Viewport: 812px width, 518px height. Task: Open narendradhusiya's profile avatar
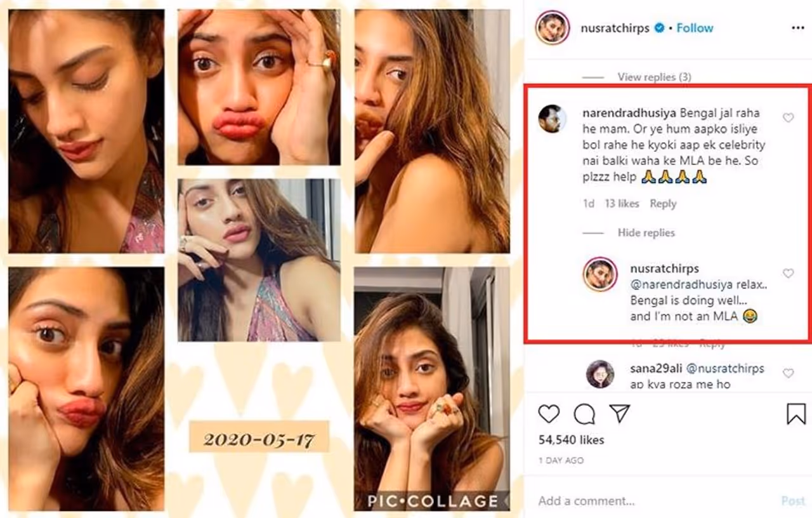pyautogui.click(x=552, y=119)
